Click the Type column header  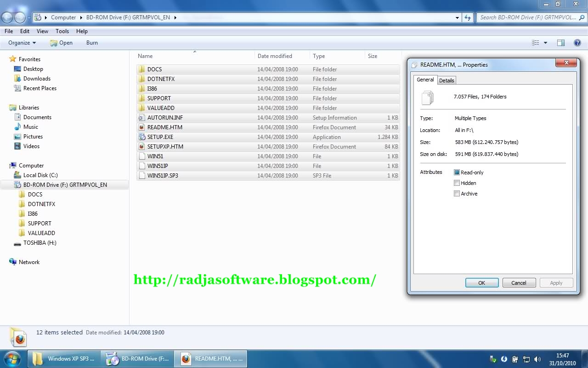tap(337, 56)
